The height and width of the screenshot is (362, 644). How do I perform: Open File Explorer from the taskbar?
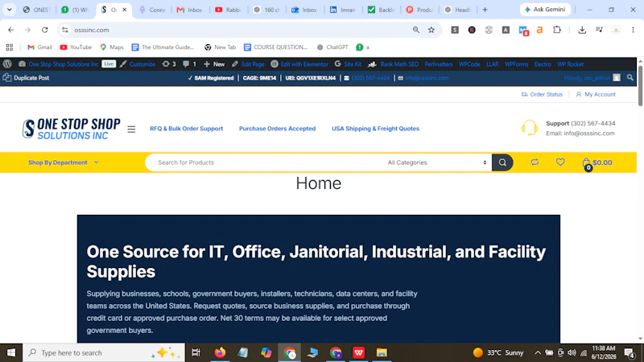[x=382, y=352]
